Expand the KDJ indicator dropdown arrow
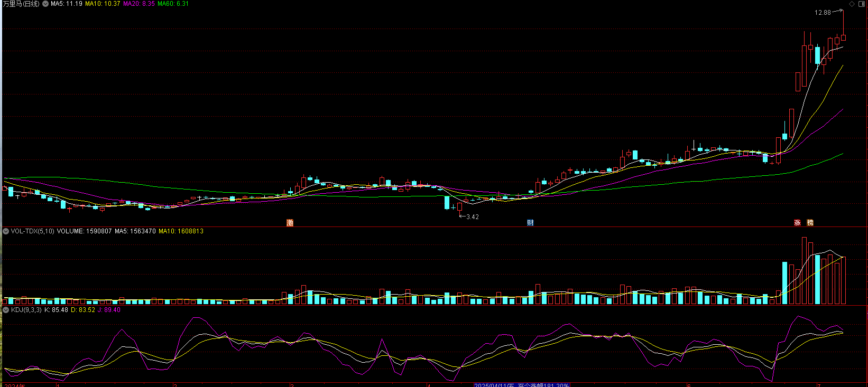Screen dimensions: 868x387 click(x=6, y=310)
